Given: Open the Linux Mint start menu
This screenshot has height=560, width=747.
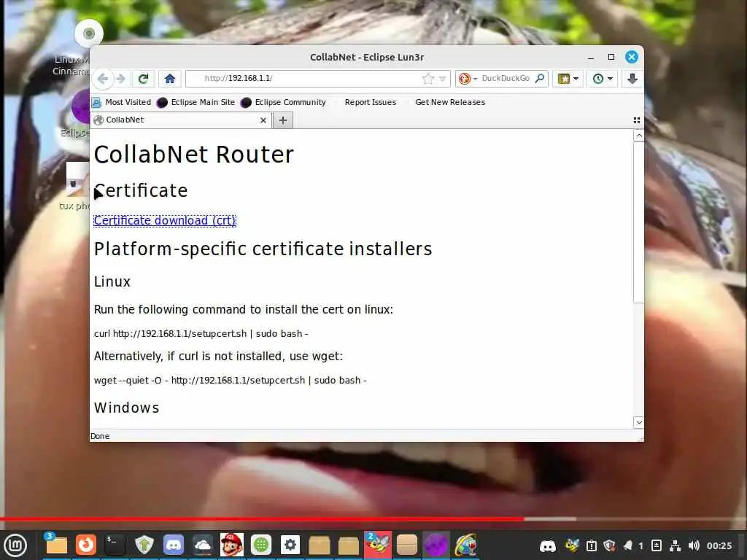Looking at the screenshot, I should [x=15, y=545].
